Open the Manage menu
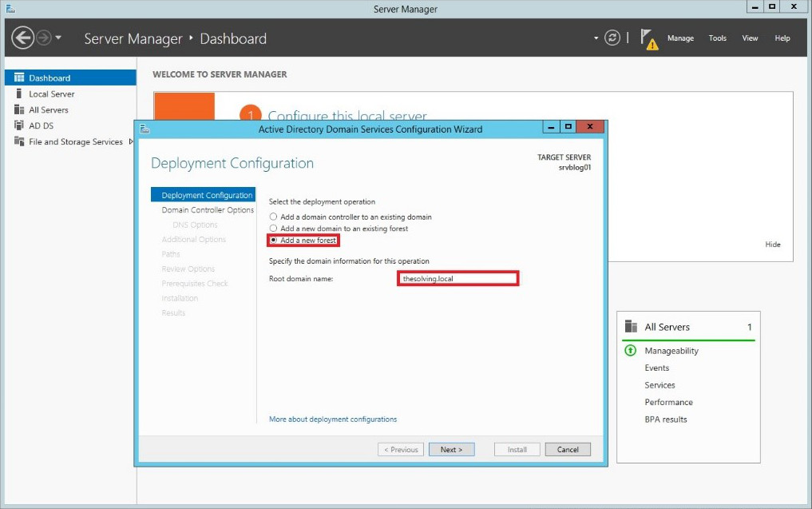 pyautogui.click(x=680, y=38)
